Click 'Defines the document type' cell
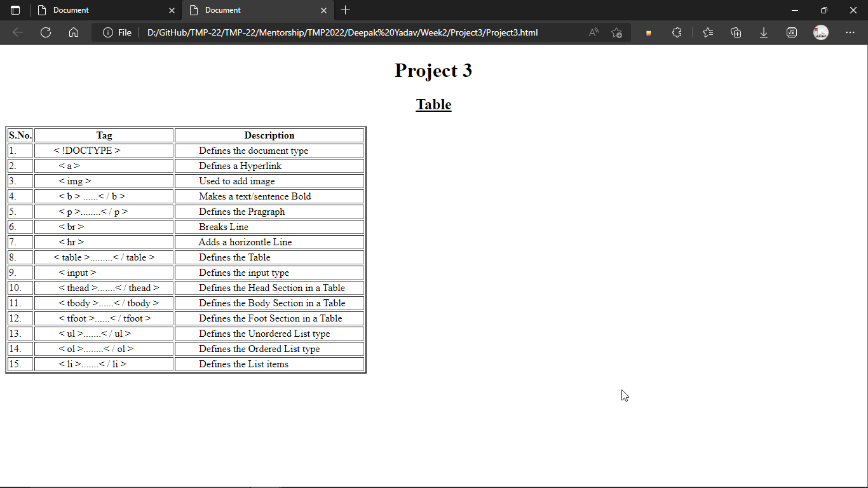 pos(269,151)
